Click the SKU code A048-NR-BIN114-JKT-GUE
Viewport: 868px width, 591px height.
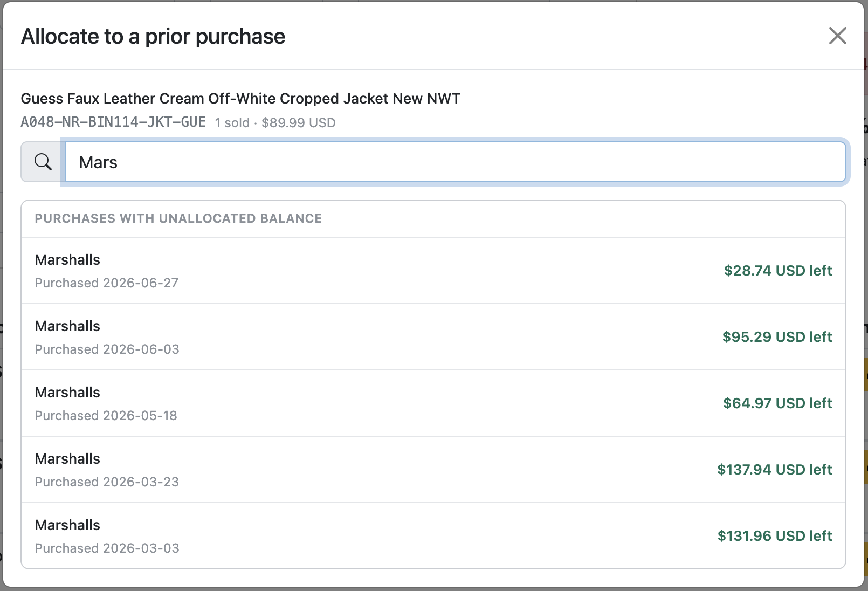pos(113,122)
